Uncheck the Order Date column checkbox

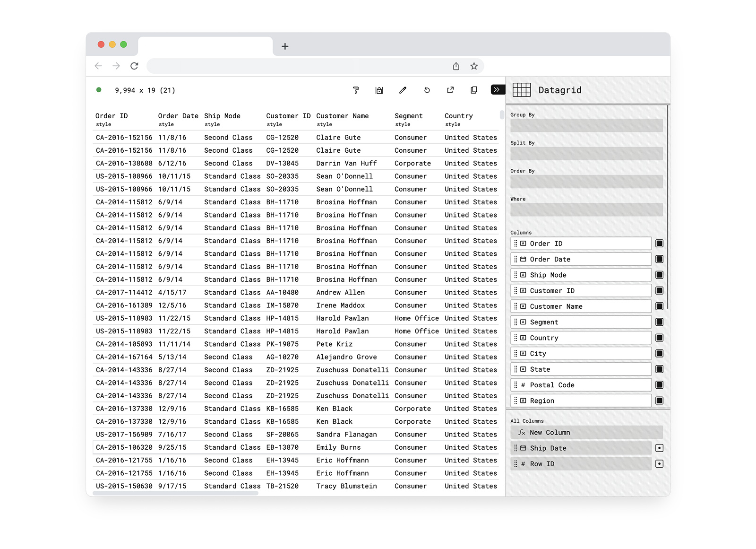[x=660, y=259]
